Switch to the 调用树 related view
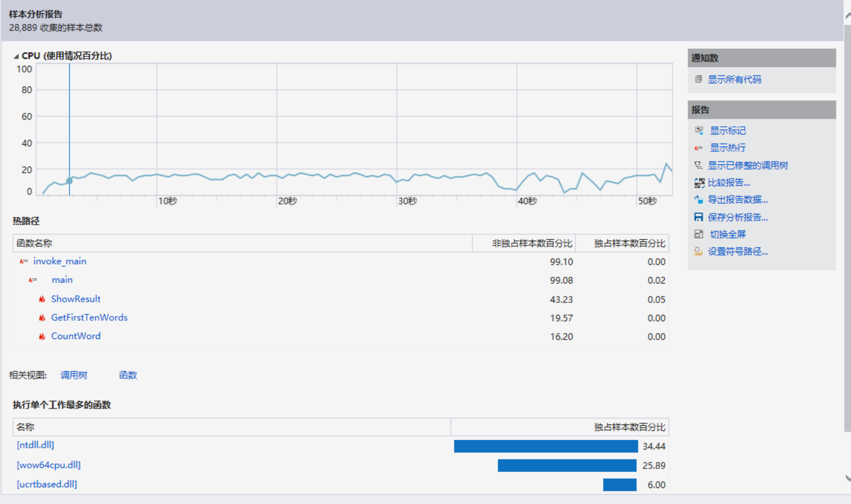The width and height of the screenshot is (851, 504). [x=74, y=375]
